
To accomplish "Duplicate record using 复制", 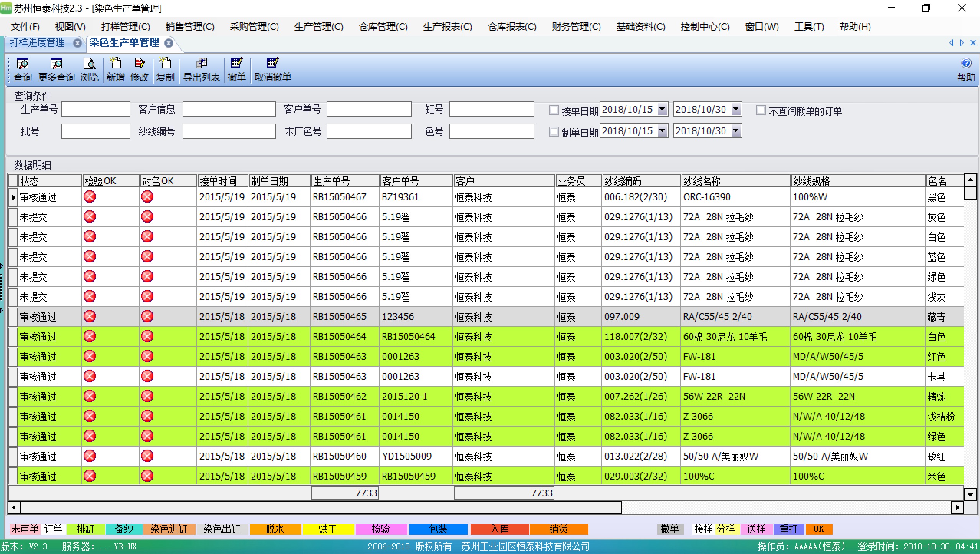I will pyautogui.click(x=165, y=69).
